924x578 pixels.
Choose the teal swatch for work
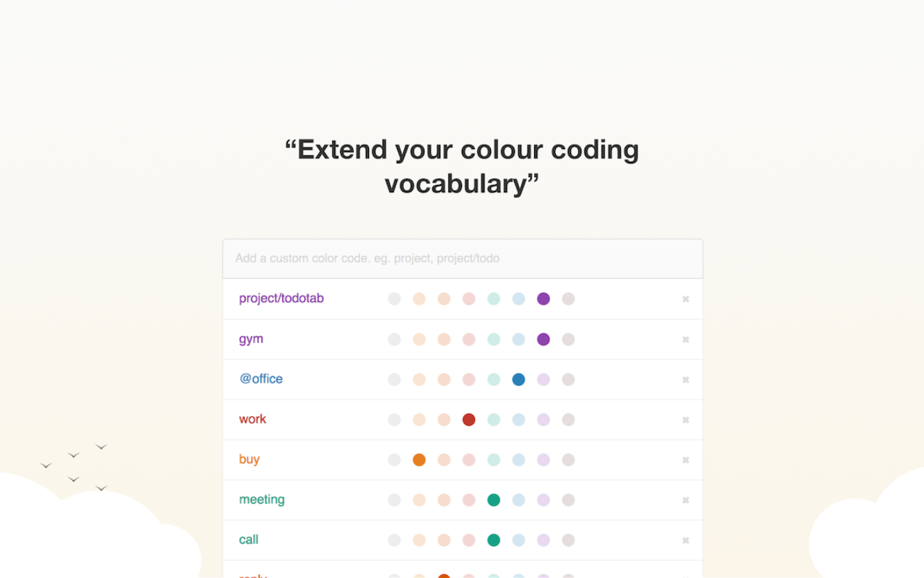click(x=494, y=420)
